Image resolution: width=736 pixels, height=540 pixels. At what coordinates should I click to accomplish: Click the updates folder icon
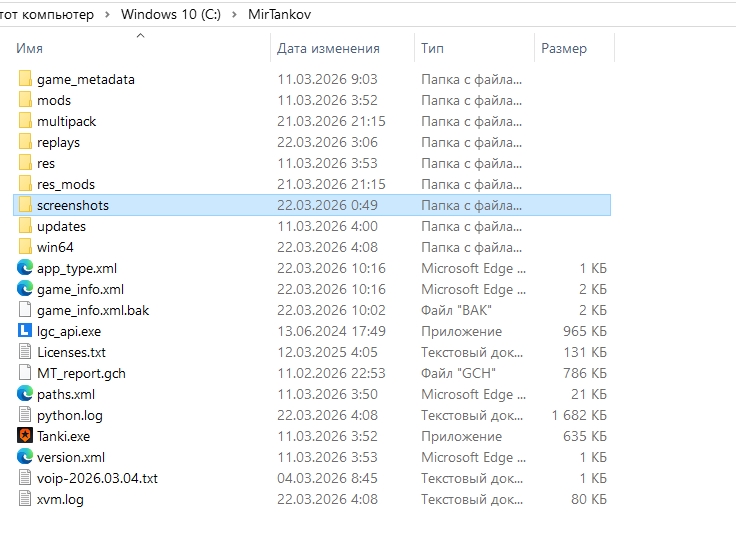pos(25,226)
